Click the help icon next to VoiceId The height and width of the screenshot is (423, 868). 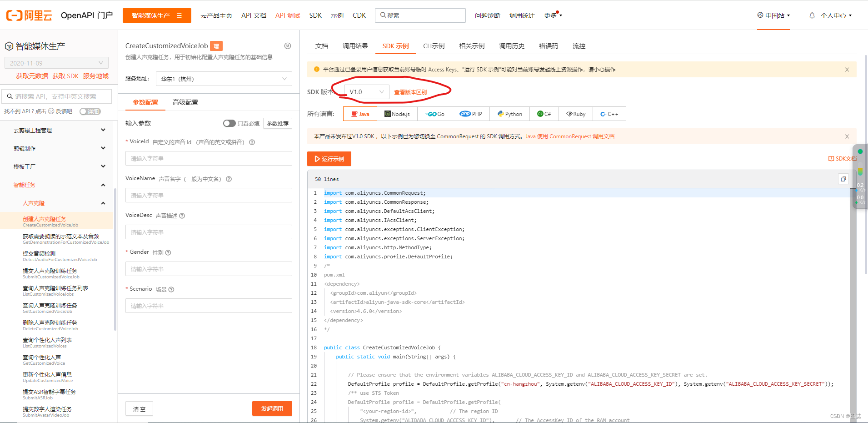pos(252,142)
